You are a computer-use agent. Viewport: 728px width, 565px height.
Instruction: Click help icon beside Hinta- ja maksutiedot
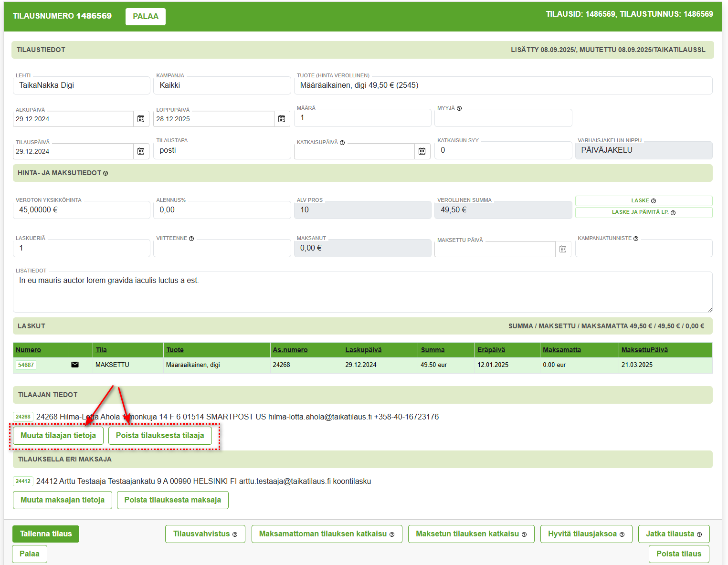(106, 173)
